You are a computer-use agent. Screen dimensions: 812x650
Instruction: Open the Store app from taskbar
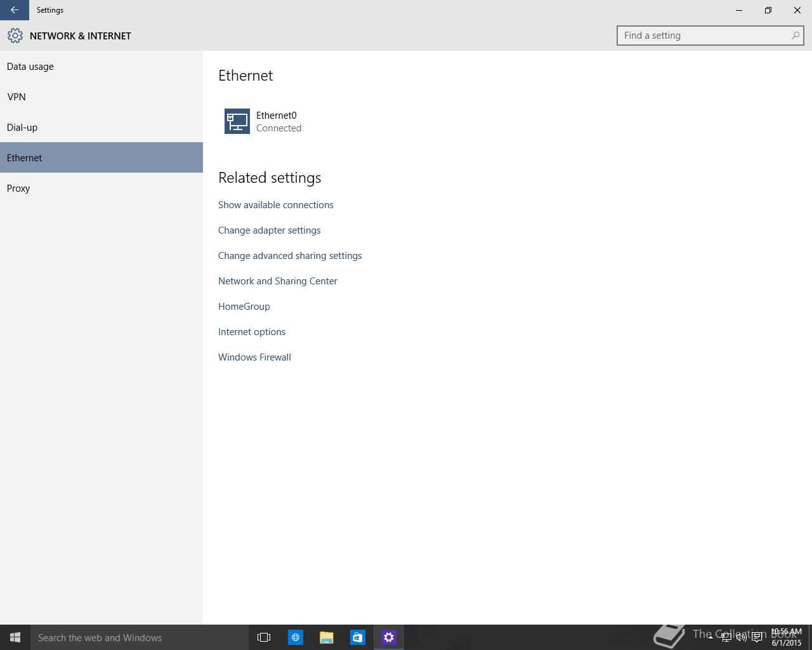[358, 637]
